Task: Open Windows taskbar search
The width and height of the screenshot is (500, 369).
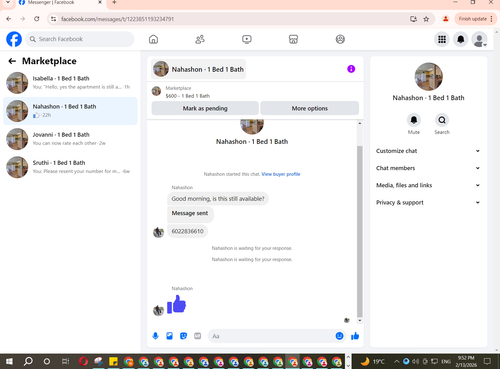Action: (x=28, y=361)
